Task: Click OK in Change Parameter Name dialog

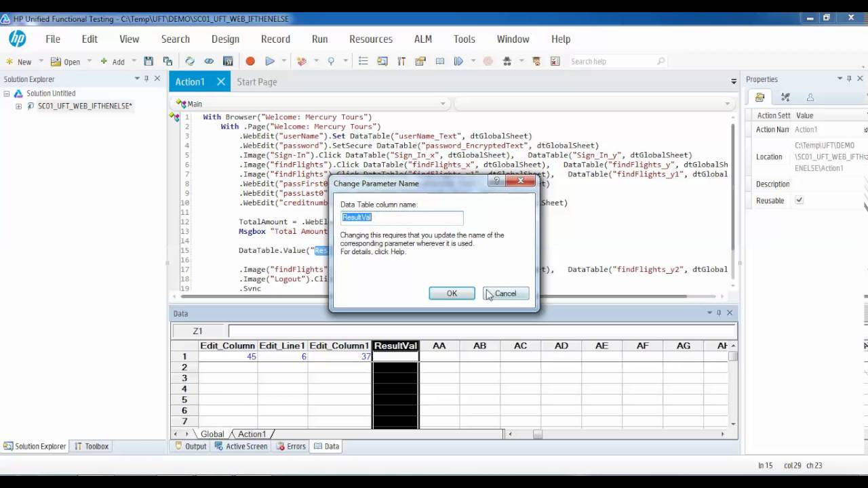Action: point(452,293)
